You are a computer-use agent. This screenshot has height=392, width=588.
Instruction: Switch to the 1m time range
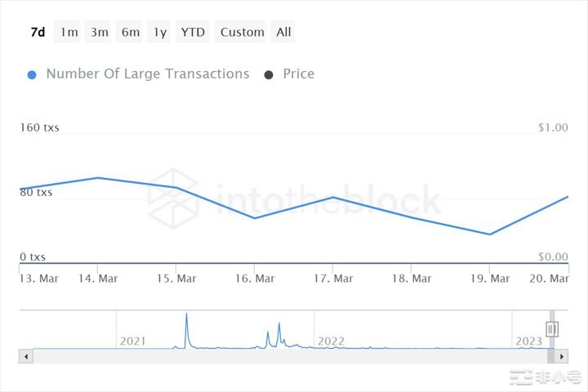(x=69, y=33)
